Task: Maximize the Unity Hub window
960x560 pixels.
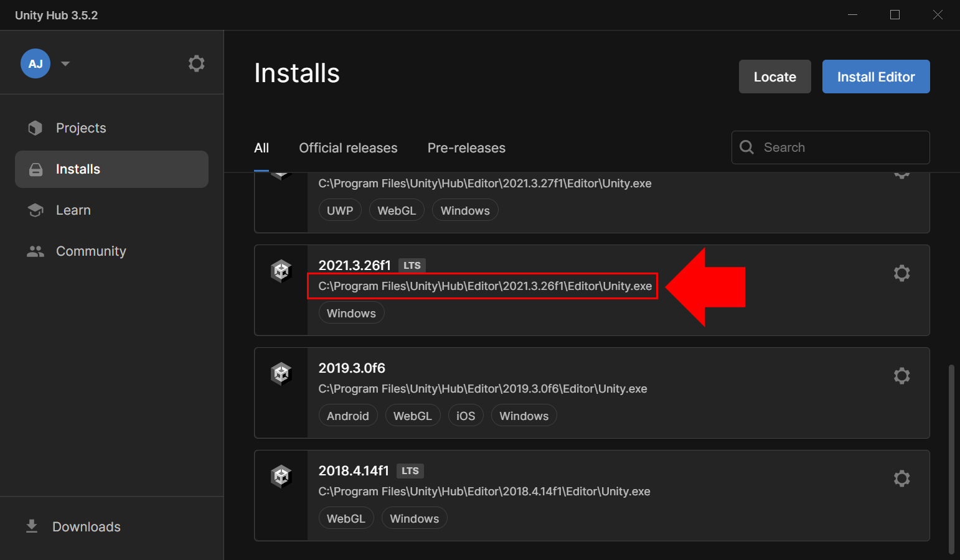Action: click(895, 15)
